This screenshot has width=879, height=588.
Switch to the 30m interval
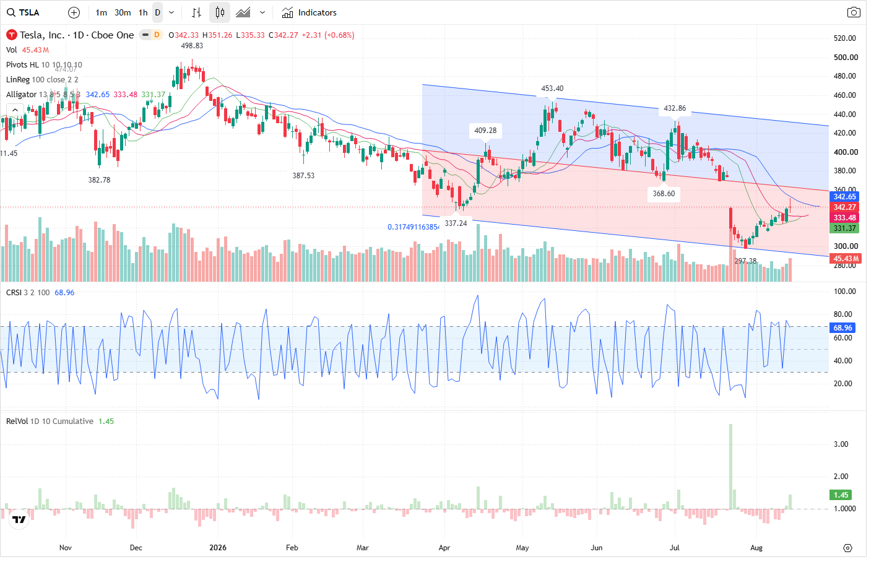click(123, 12)
